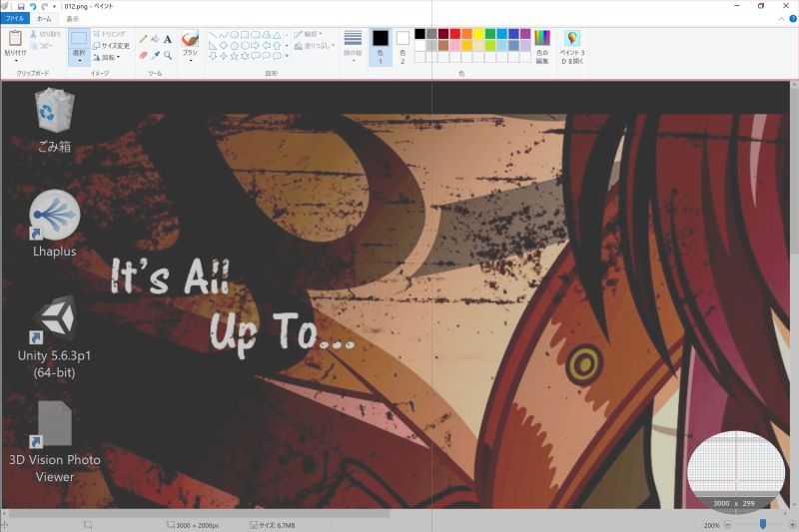Choose the rectangle shape
Screen dimensions: 799x532
point(245,35)
